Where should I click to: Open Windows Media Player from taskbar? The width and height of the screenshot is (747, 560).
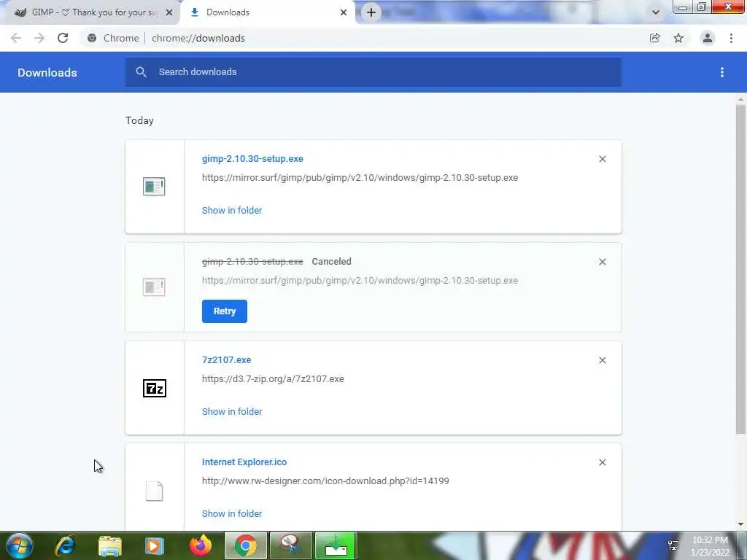pos(154,546)
